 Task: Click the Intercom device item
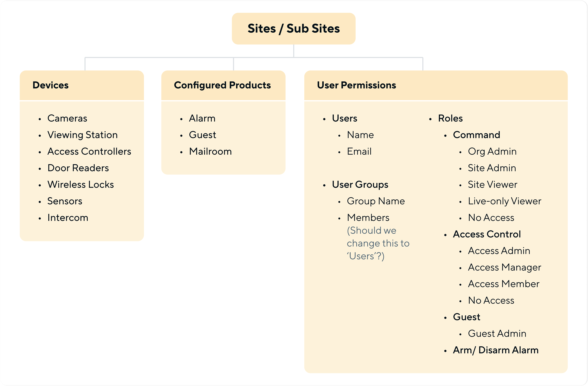point(68,218)
